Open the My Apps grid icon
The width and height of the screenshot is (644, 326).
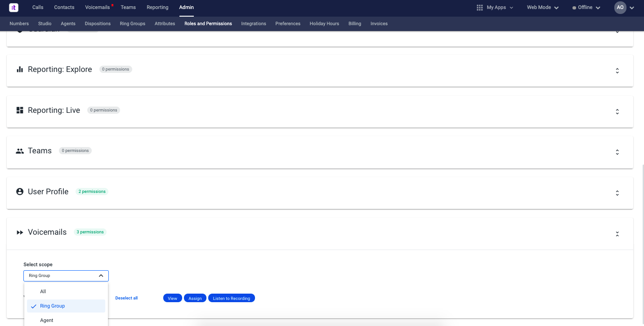(x=479, y=8)
